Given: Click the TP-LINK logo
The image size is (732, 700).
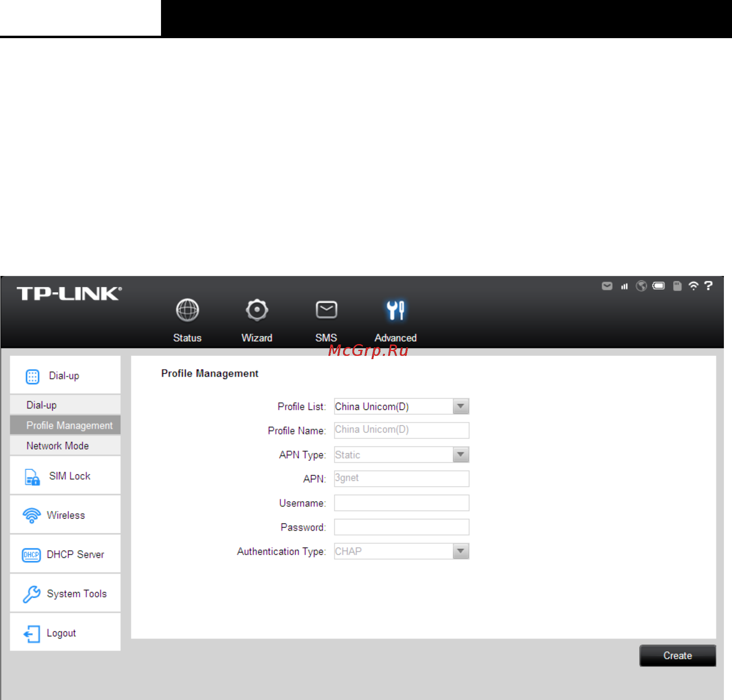Looking at the screenshot, I should click(x=69, y=293).
